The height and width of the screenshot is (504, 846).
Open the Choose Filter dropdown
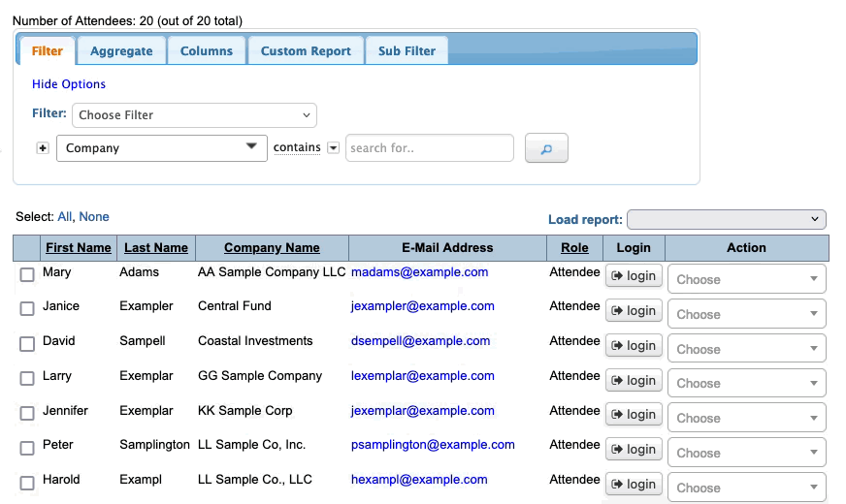[x=194, y=115]
